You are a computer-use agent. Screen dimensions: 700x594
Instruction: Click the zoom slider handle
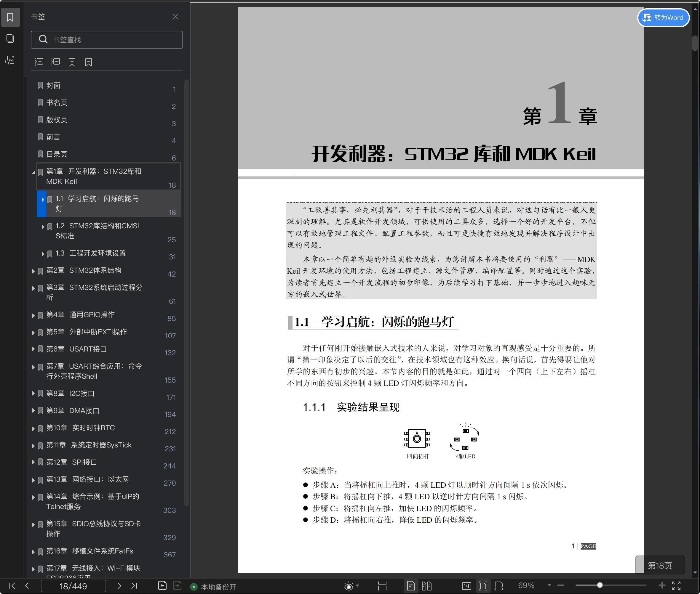click(600, 585)
